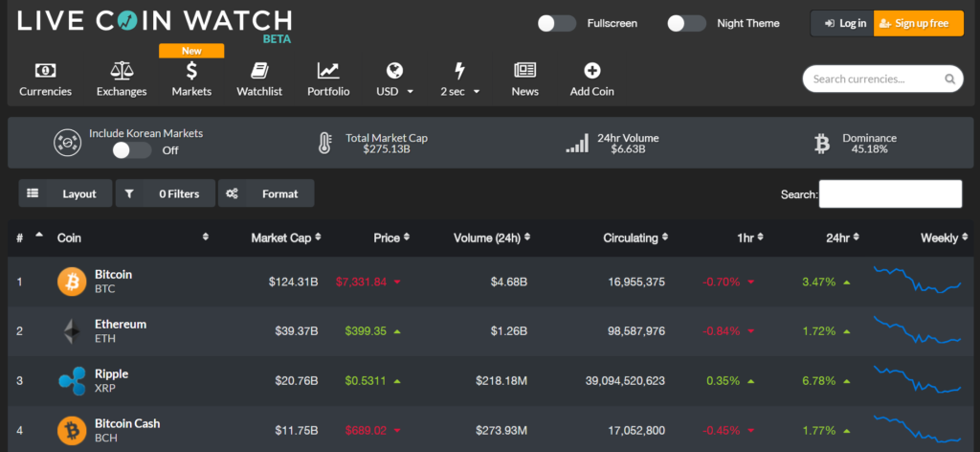Open the Bitcoin Cash coin link
980x452 pixels.
click(127, 423)
